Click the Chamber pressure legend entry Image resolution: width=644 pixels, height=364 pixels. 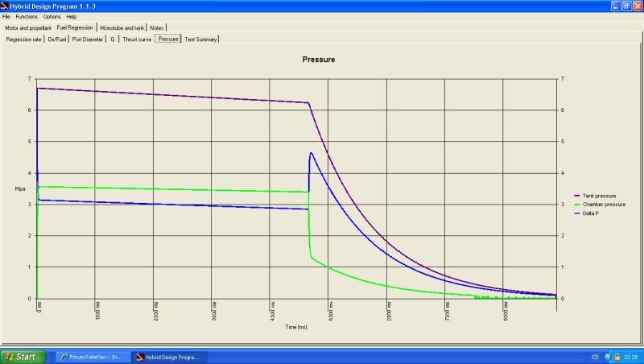[604, 205]
